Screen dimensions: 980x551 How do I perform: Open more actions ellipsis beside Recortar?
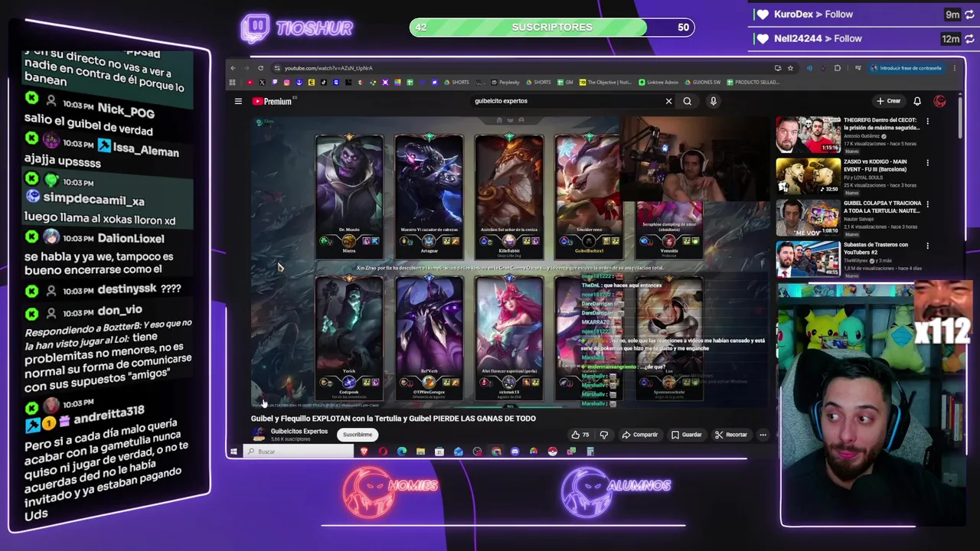point(763,435)
